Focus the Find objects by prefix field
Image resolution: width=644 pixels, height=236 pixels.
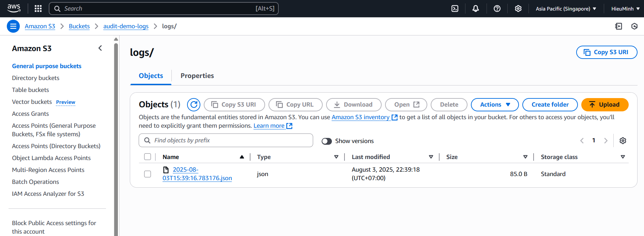tap(226, 140)
